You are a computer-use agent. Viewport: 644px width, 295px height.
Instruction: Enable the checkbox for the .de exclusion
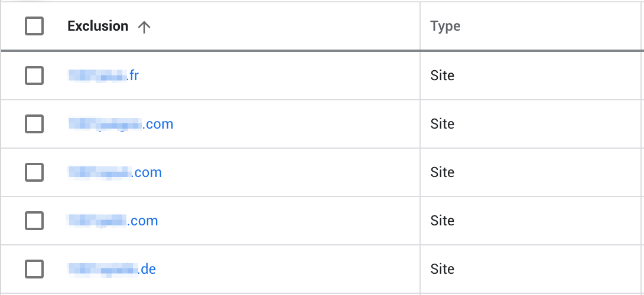(34, 269)
